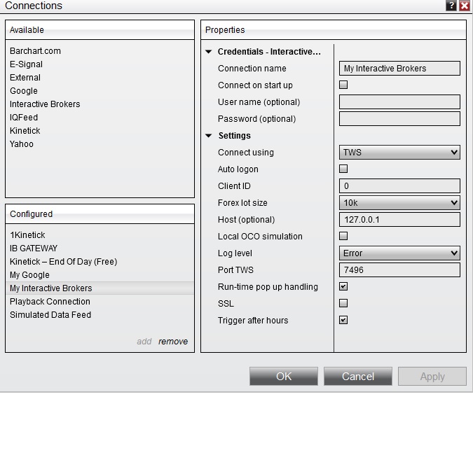Toggle Connect on start up checkbox
The width and height of the screenshot is (473, 476).
point(343,85)
